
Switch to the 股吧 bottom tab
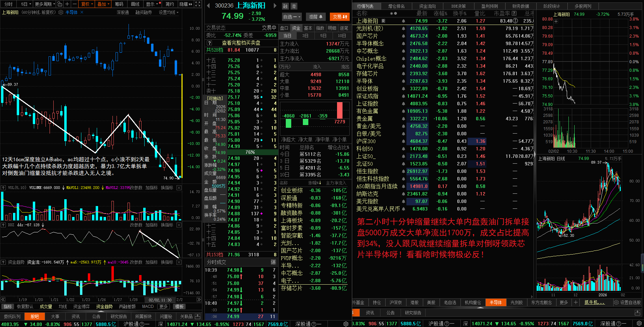[35, 316]
